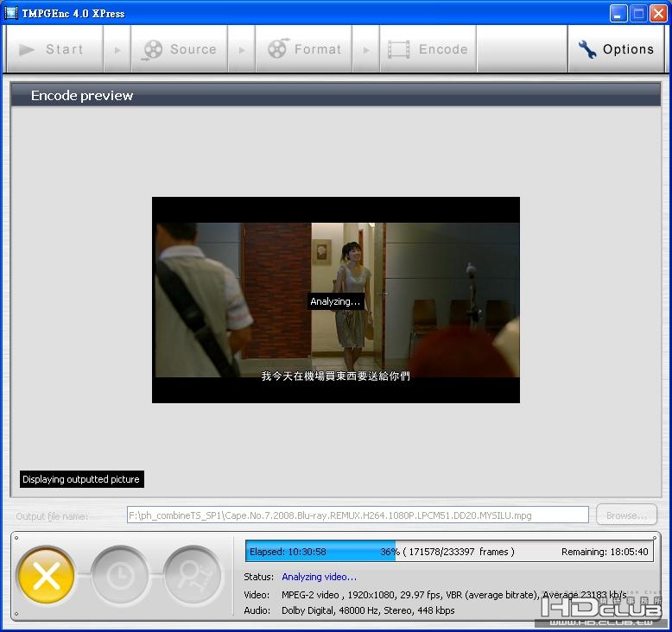Click the encoding progress bar
672x632 pixels.
point(449,551)
